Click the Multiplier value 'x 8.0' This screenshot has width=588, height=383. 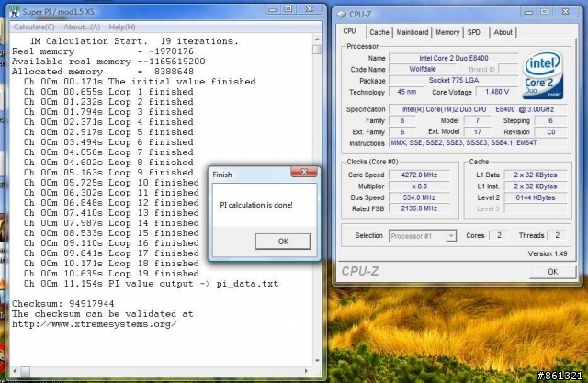pyautogui.click(x=419, y=186)
